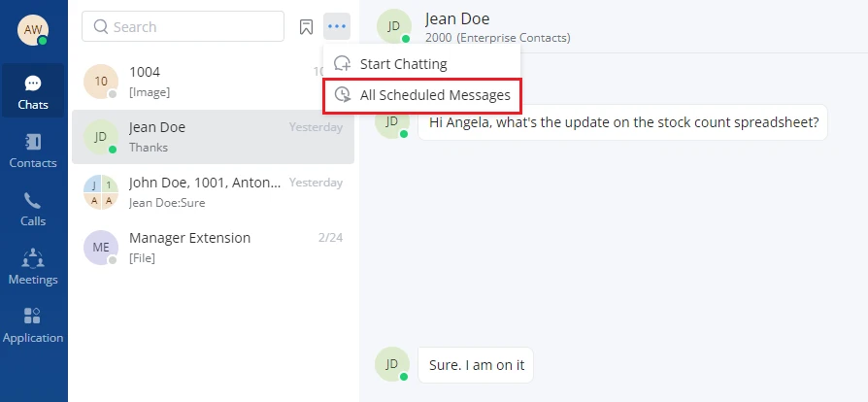Open the John Doe group chat

coord(214,192)
